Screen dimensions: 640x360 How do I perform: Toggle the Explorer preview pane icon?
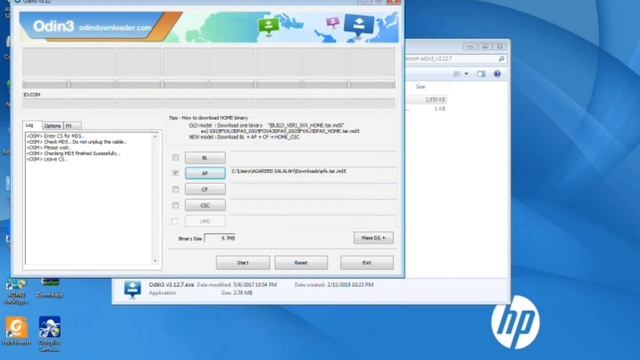pos(481,74)
